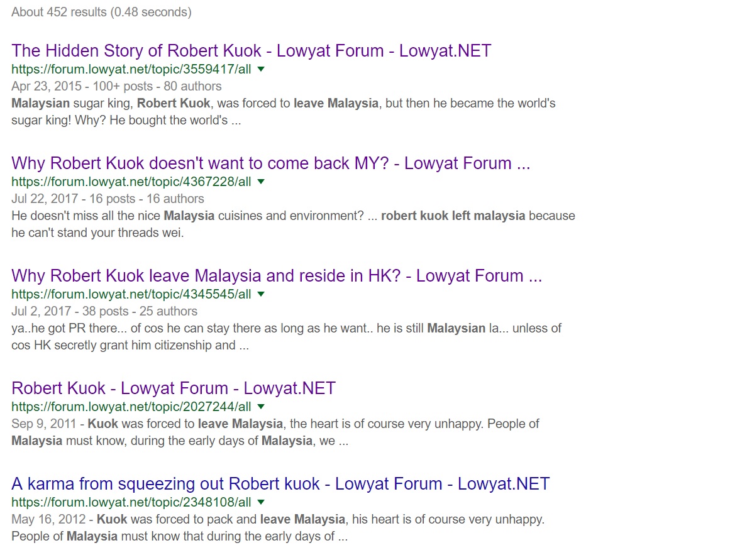
Task: Click 'About 452 results (0.48 seconds)' text
Action: pos(101,12)
